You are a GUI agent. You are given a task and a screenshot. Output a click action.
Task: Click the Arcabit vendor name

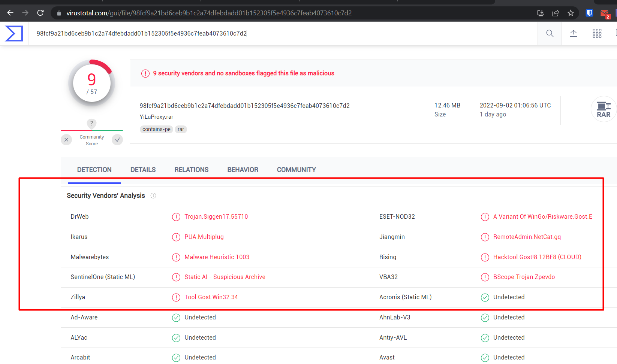tap(80, 357)
